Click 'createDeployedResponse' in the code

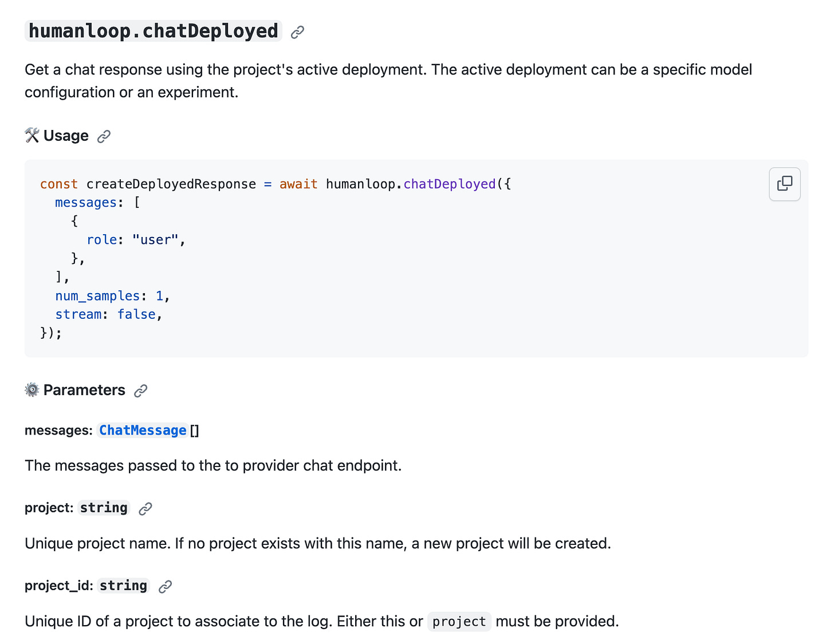tap(171, 184)
